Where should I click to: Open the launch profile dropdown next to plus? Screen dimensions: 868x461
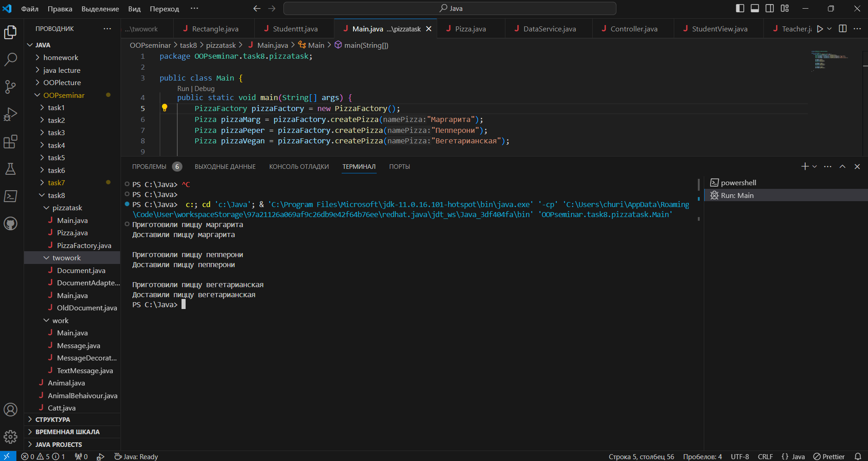tap(815, 167)
